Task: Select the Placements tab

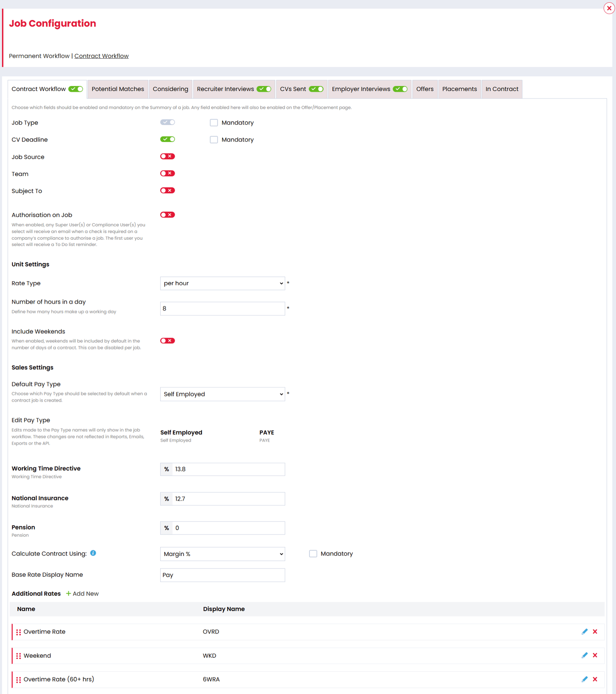Action: click(459, 89)
